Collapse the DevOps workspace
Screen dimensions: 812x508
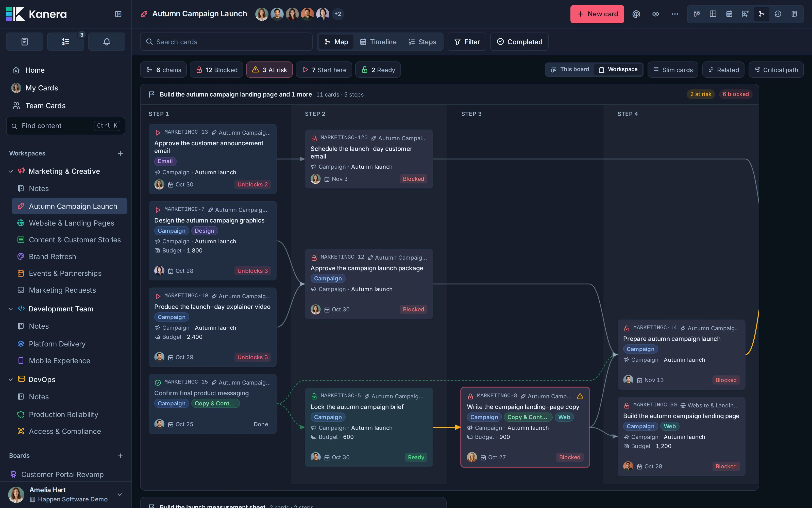click(11, 380)
